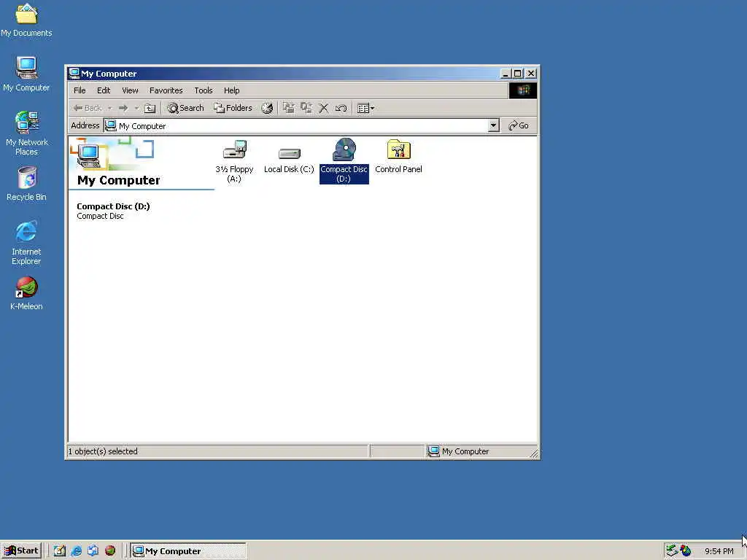Select Internet Explorer desktop icon

tap(26, 243)
